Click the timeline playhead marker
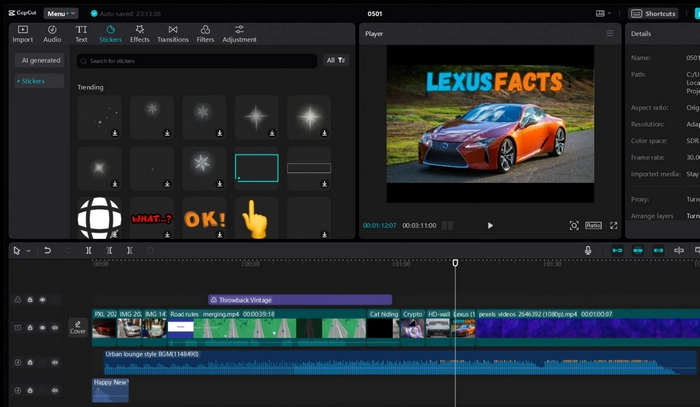Image resolution: width=700 pixels, height=407 pixels. (x=455, y=263)
